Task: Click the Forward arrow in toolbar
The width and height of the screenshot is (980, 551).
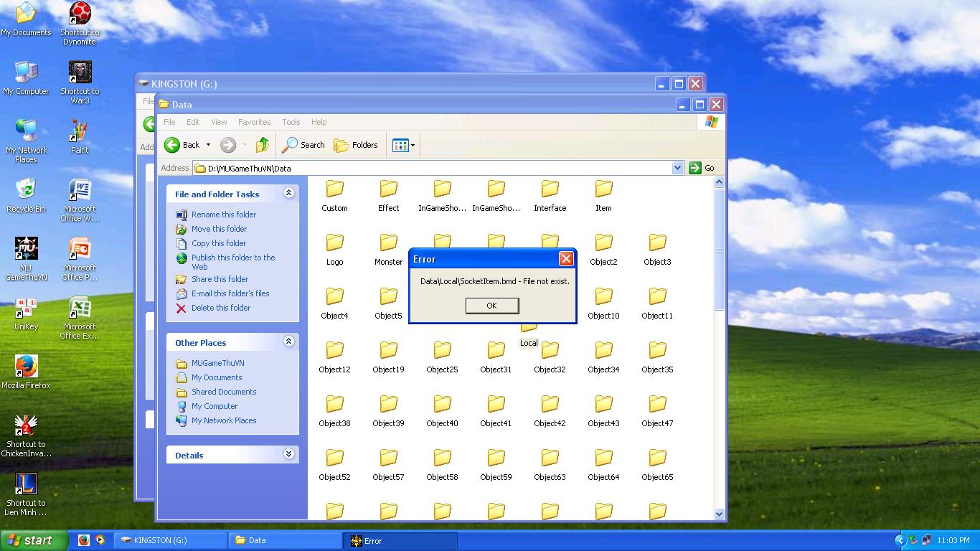Action: click(x=228, y=145)
